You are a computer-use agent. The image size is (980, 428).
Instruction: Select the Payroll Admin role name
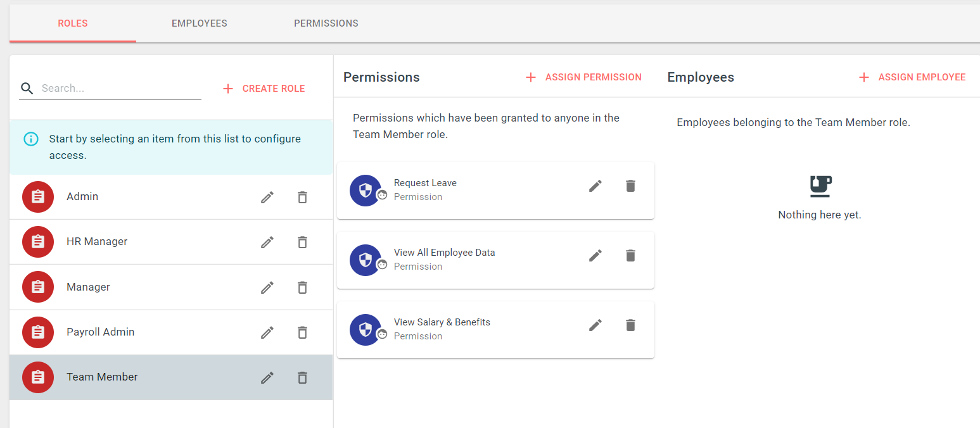[x=101, y=332]
